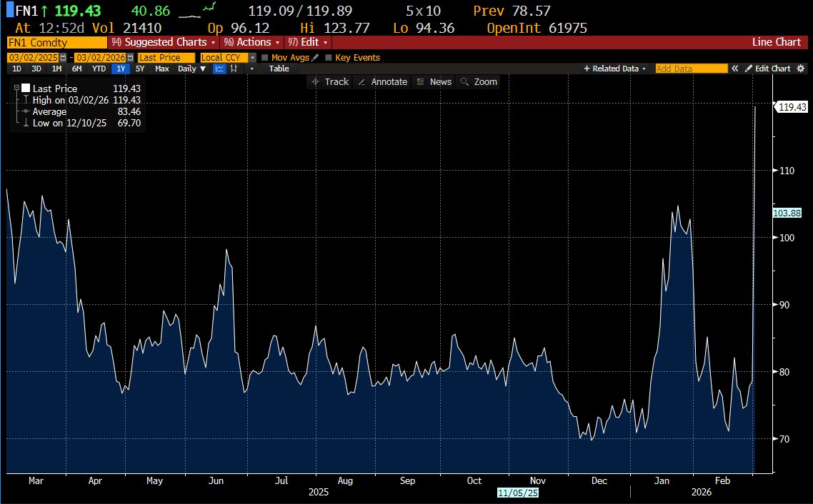This screenshot has height=504, width=813.
Task: Click the Edit Chart pencil button
Action: point(767,69)
